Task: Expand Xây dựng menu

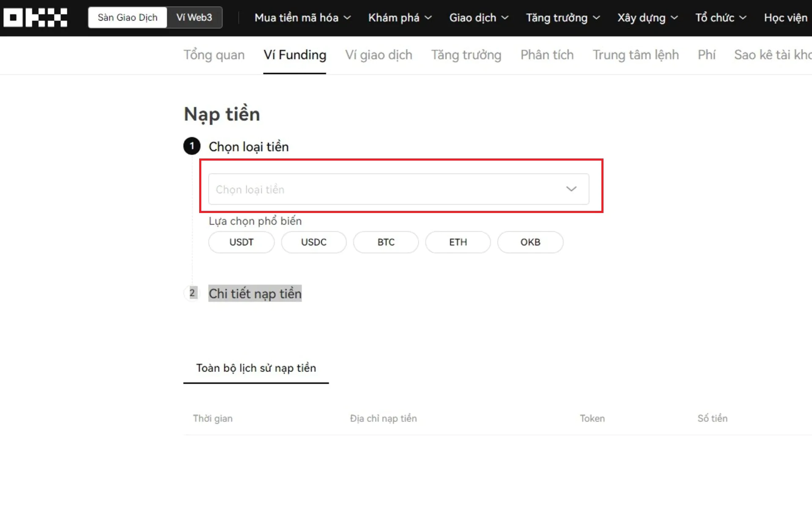Action: [x=647, y=18]
